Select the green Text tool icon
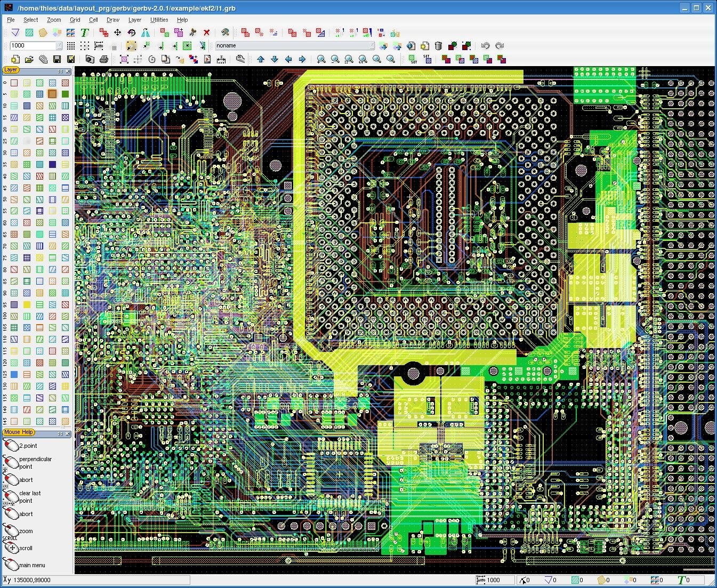717x588 pixels. [85, 33]
